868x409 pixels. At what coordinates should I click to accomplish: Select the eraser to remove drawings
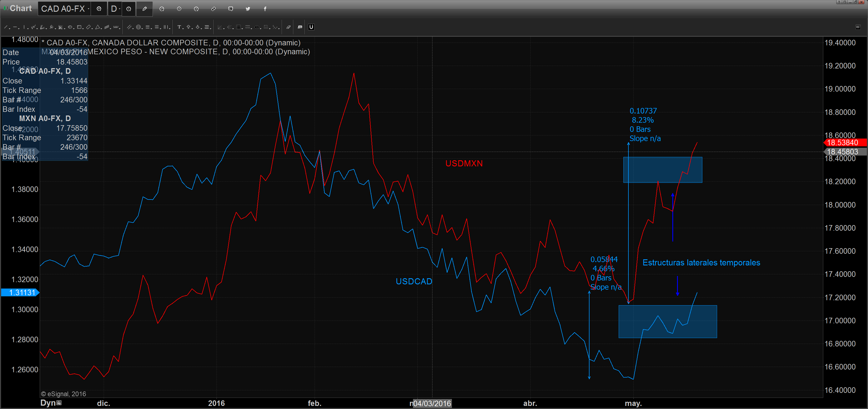(288, 27)
